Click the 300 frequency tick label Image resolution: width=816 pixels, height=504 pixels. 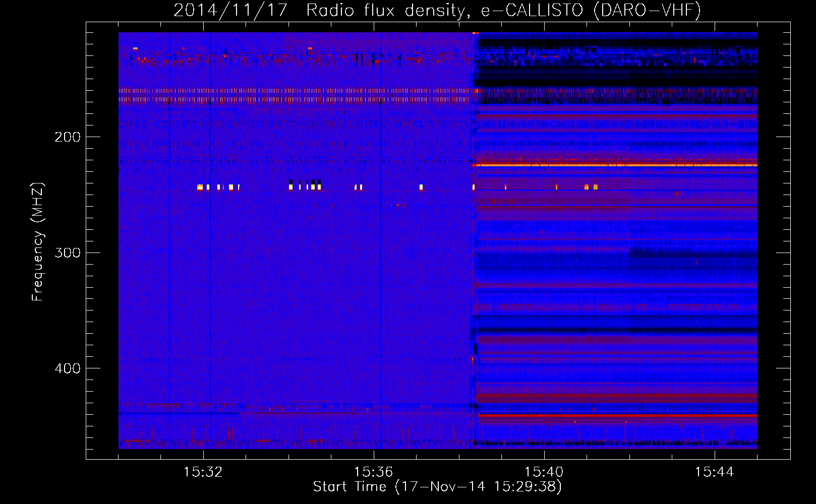pyautogui.click(x=68, y=253)
